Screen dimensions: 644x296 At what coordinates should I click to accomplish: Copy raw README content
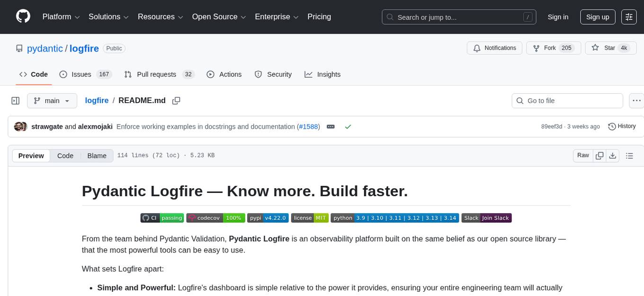click(x=599, y=155)
